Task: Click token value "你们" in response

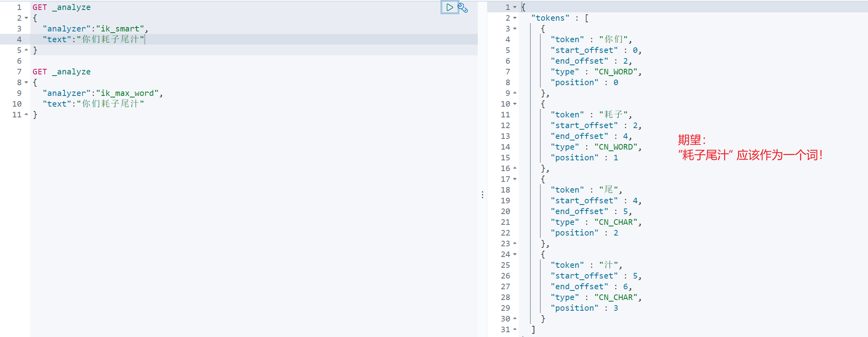Action: tap(614, 39)
